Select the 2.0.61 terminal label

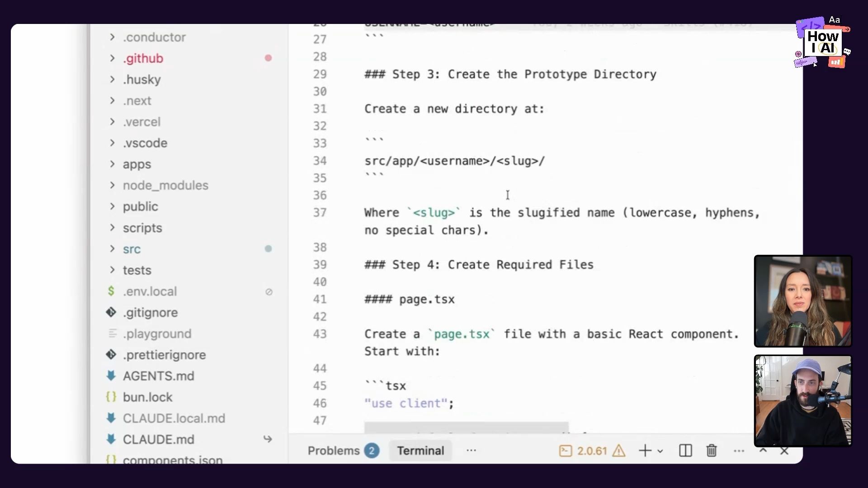pos(591,451)
